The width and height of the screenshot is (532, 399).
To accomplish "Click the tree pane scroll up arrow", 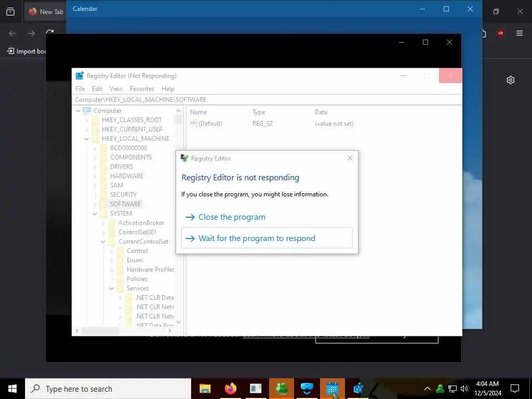I will click(x=179, y=111).
